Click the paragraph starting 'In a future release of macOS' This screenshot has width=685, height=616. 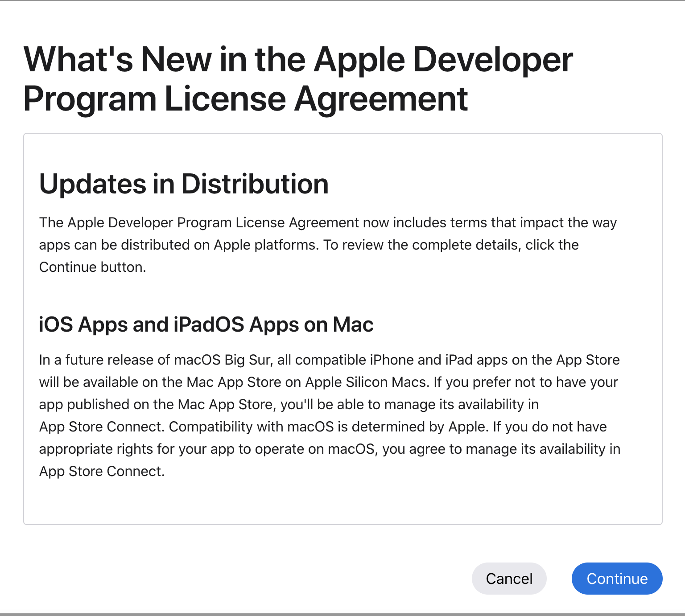(330, 415)
